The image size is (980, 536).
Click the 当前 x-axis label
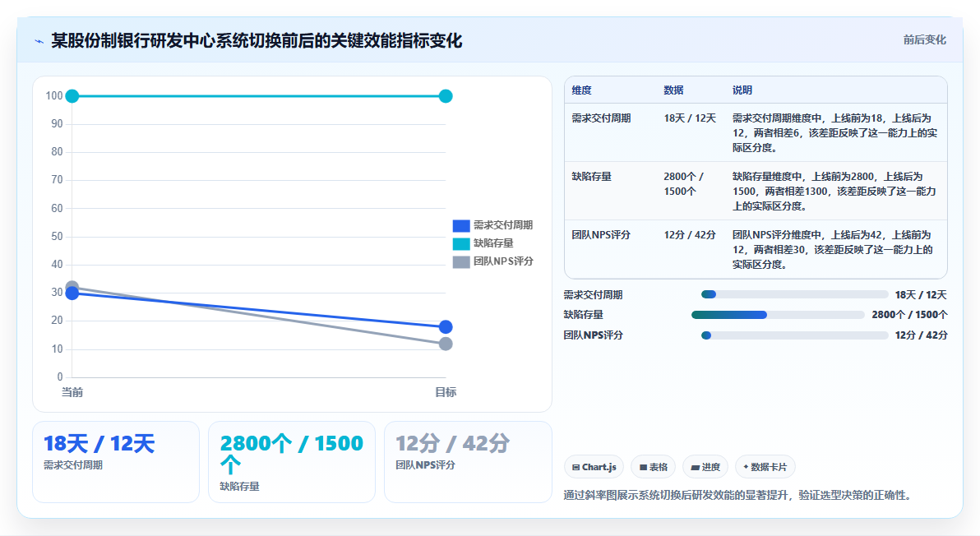72,392
